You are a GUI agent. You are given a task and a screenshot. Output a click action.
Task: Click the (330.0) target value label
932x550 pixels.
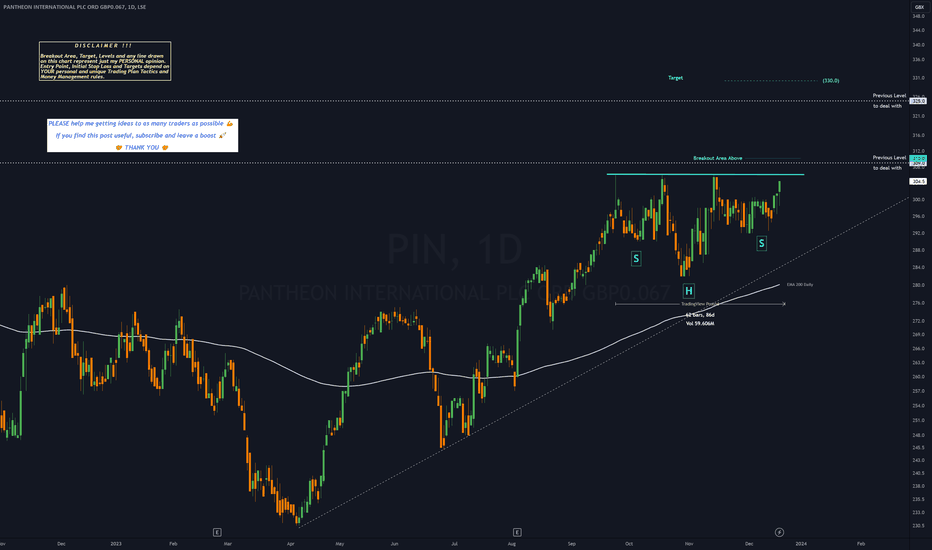pos(831,80)
